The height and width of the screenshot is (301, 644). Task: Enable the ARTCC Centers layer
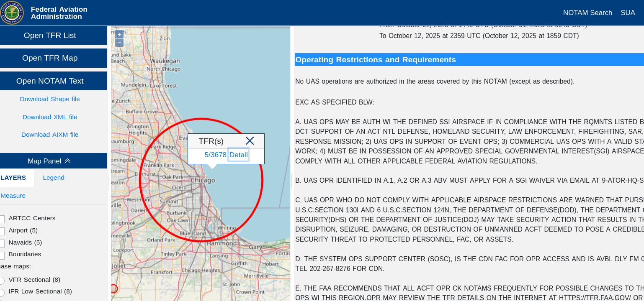pos(2,219)
